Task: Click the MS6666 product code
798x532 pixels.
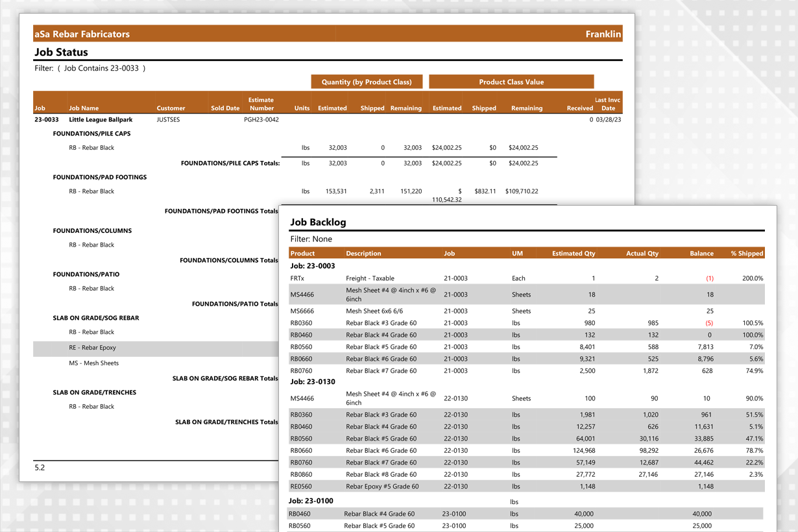Action: (x=302, y=311)
